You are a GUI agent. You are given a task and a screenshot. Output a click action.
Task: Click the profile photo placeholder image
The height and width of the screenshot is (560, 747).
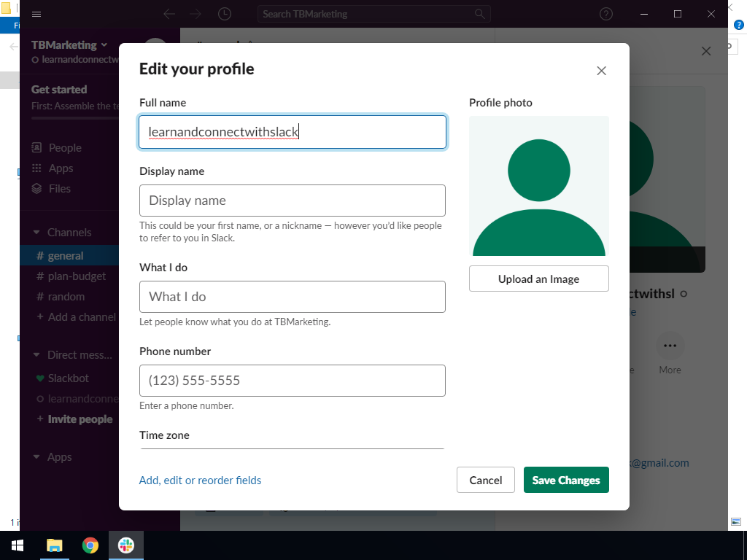tap(539, 186)
